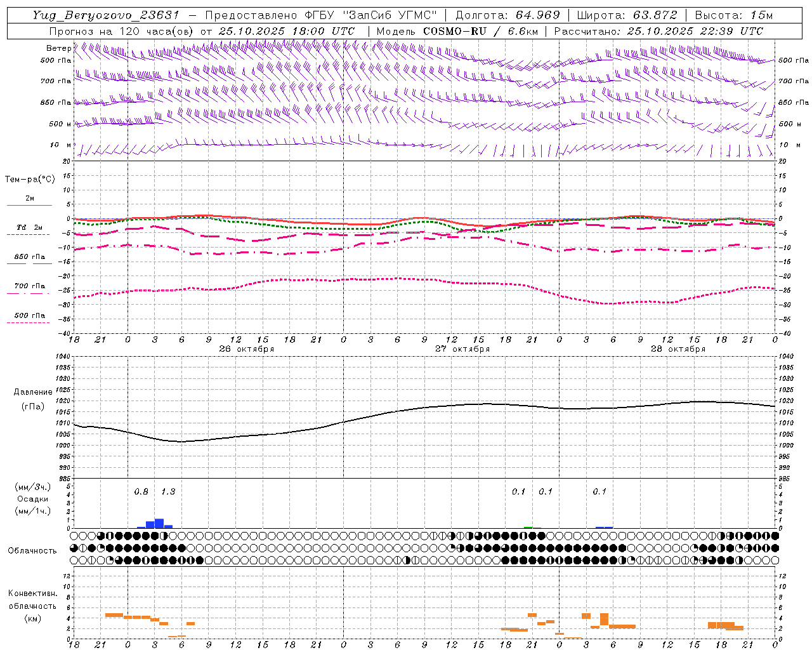812x650 pixels.
Task: Click the 0.8 three-hour precipitation total
Action: 141,492
